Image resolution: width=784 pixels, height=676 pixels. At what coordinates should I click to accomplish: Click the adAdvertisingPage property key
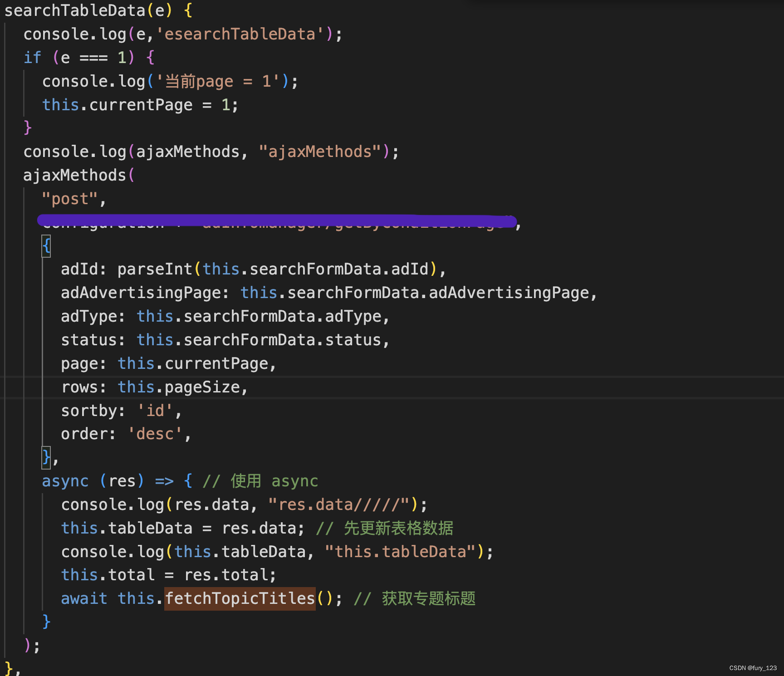141,293
